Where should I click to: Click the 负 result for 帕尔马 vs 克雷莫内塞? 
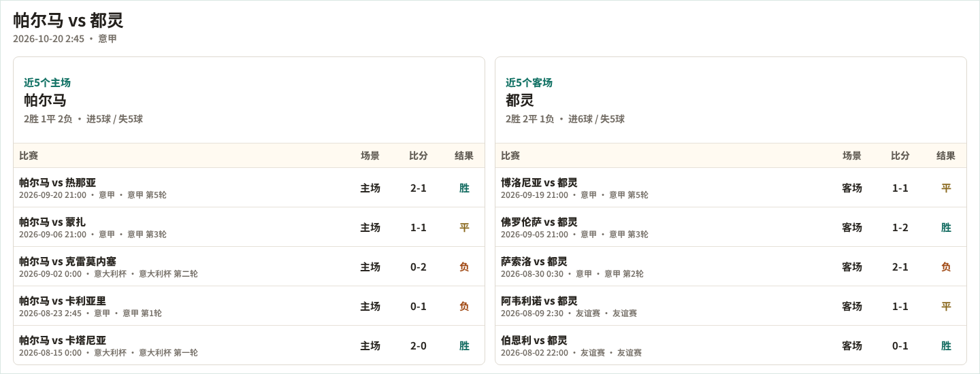point(464,267)
